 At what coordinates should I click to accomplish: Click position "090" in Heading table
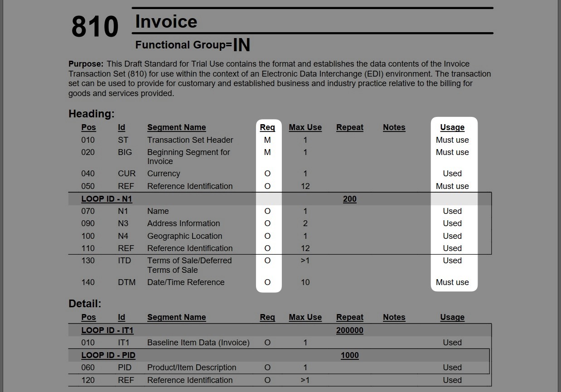(88, 223)
